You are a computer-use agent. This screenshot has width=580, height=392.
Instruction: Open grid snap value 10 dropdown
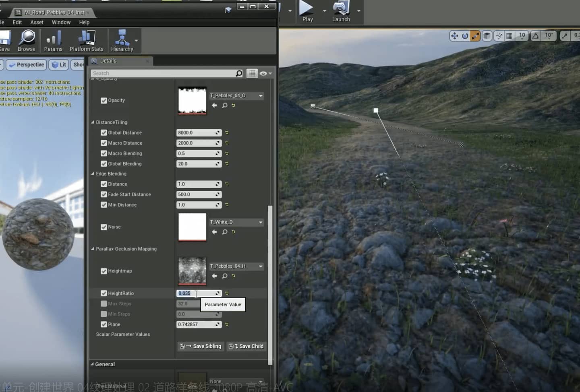[x=522, y=36]
